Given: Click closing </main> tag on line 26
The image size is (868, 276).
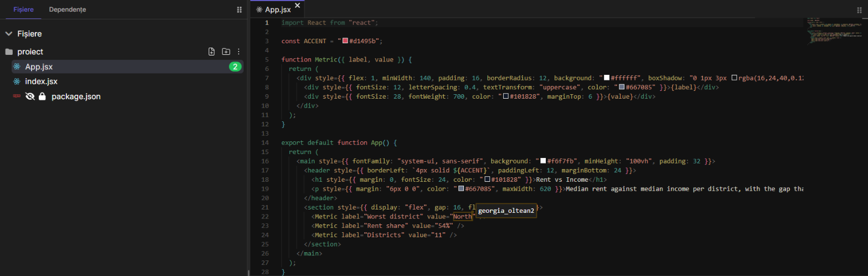Looking at the screenshot, I should click(x=309, y=253).
